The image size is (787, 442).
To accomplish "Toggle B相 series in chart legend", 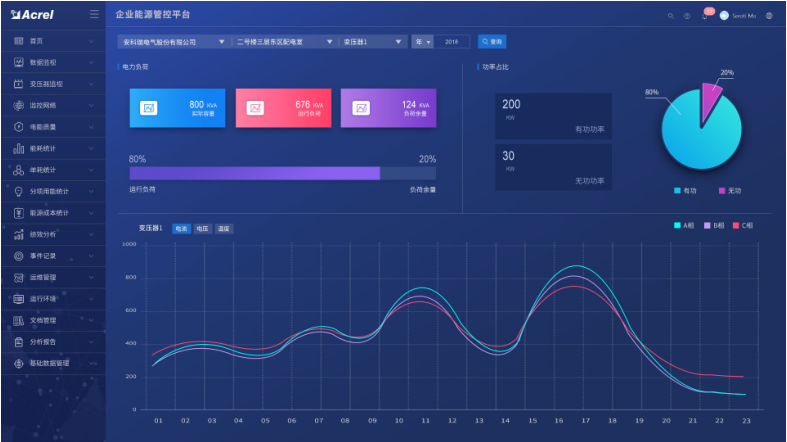I will click(x=714, y=226).
